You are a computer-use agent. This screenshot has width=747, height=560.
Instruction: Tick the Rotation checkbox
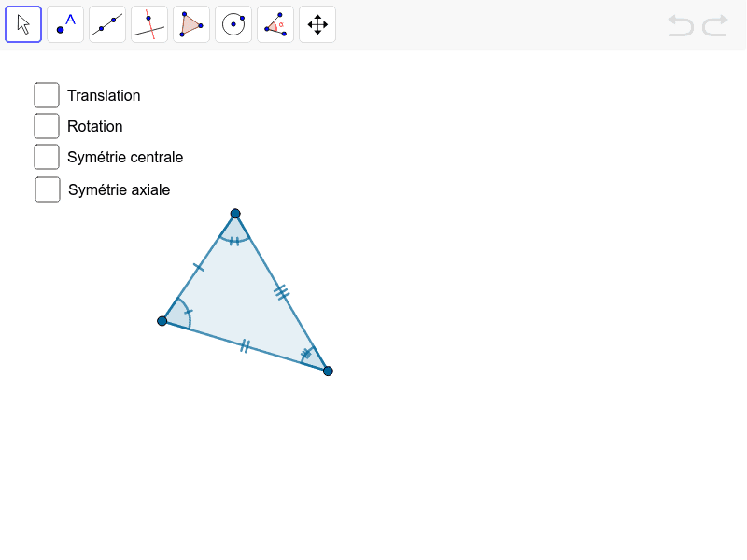click(47, 126)
